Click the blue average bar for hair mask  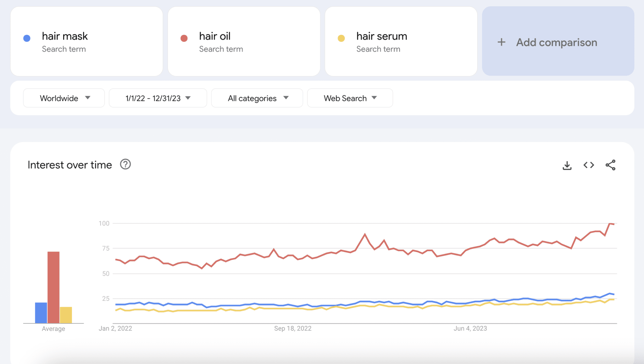coord(41,312)
